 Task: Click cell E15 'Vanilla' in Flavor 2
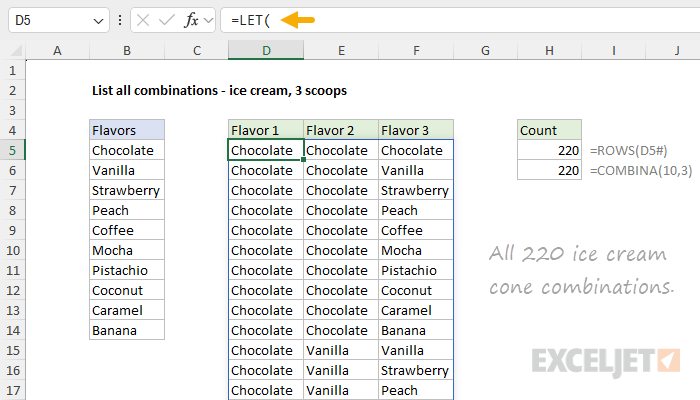pyautogui.click(x=341, y=350)
